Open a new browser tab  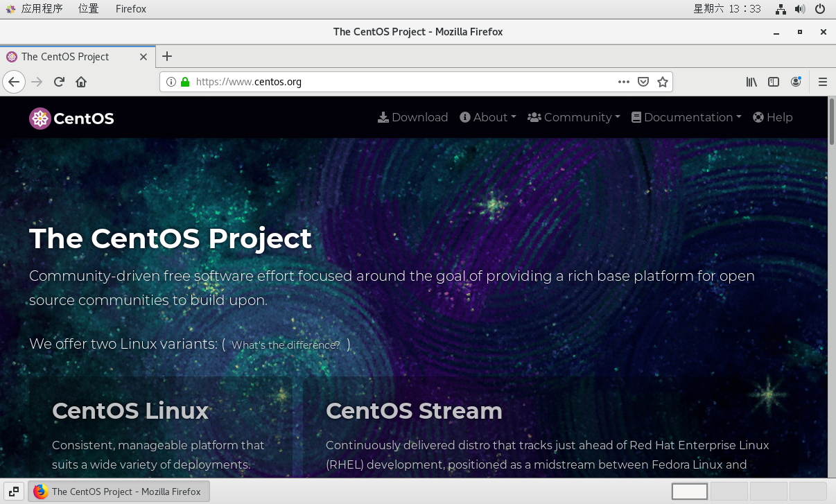(x=166, y=56)
